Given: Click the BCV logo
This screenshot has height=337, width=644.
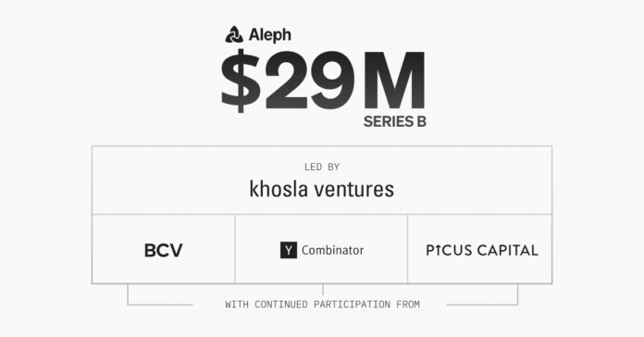Looking at the screenshot, I should coord(164,250).
